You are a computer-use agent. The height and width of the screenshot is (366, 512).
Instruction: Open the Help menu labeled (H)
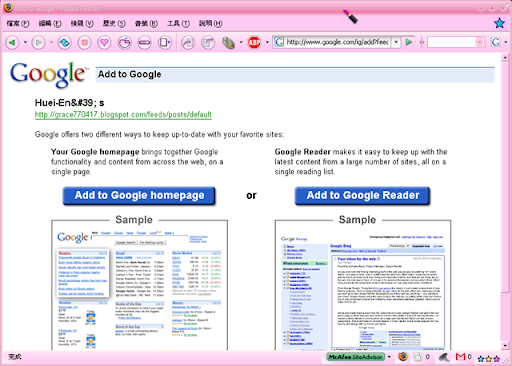pos(211,23)
